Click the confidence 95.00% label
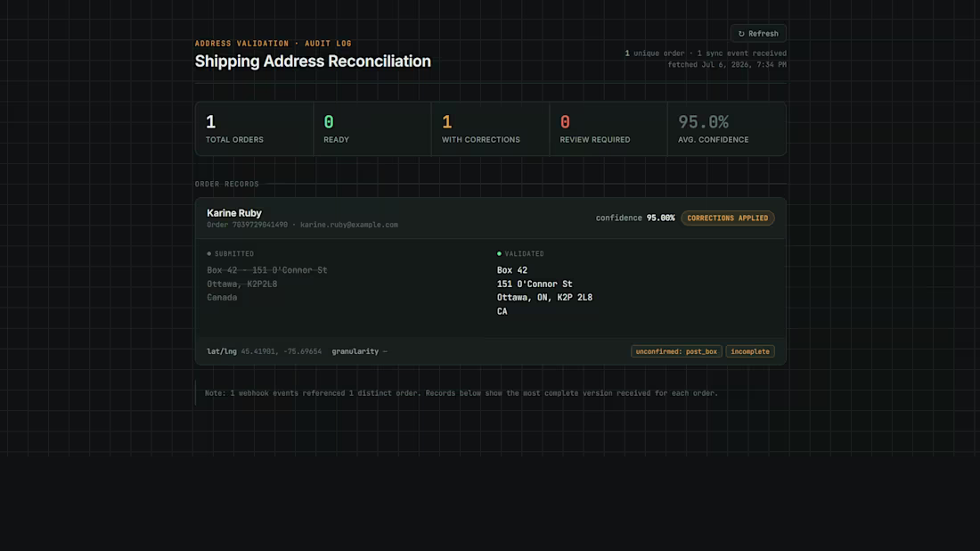The image size is (980, 551). 635,218
